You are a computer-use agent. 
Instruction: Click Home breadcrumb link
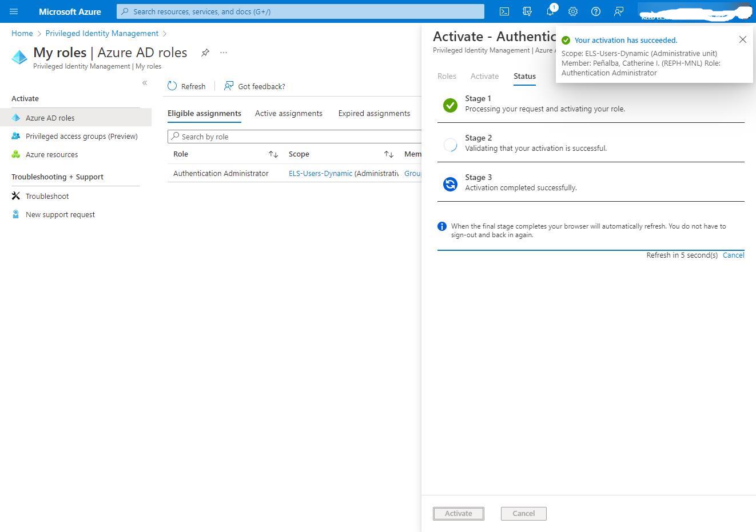click(x=22, y=33)
